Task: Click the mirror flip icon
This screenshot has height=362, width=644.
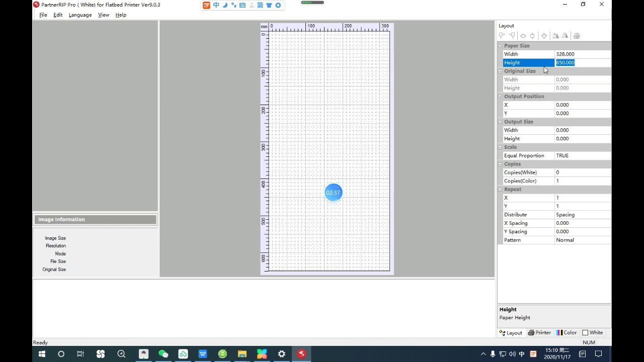Action: click(x=565, y=36)
